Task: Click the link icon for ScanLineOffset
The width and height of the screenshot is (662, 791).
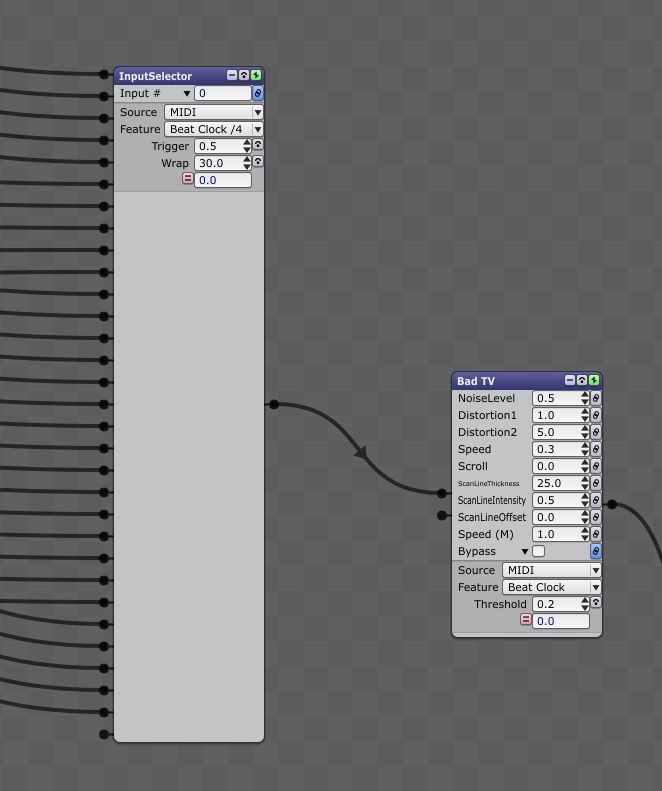Action: click(x=595, y=517)
